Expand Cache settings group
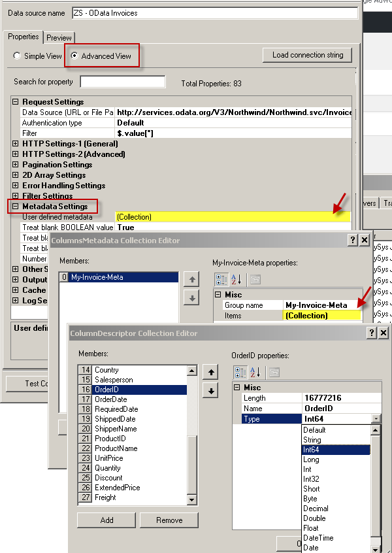The width and height of the screenshot is (392, 553). coord(16,290)
